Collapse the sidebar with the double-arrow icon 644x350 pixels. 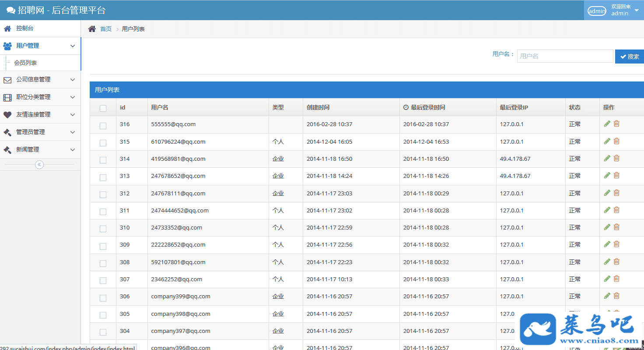39,165
